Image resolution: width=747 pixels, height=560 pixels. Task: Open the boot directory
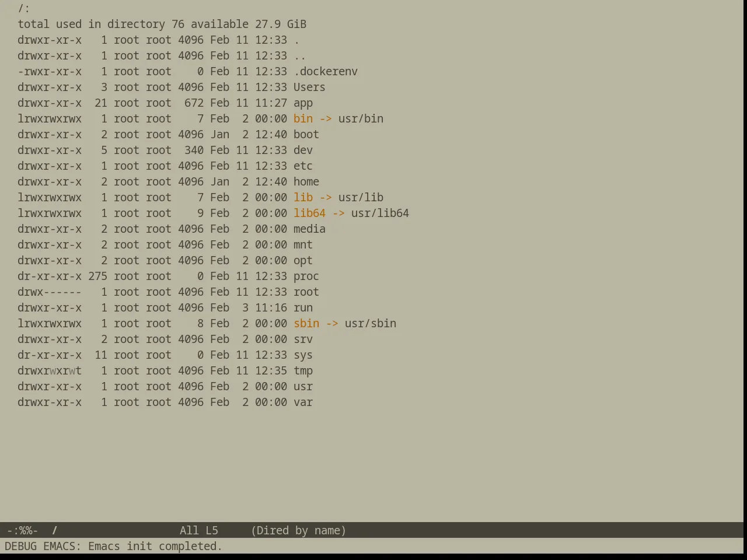(306, 134)
